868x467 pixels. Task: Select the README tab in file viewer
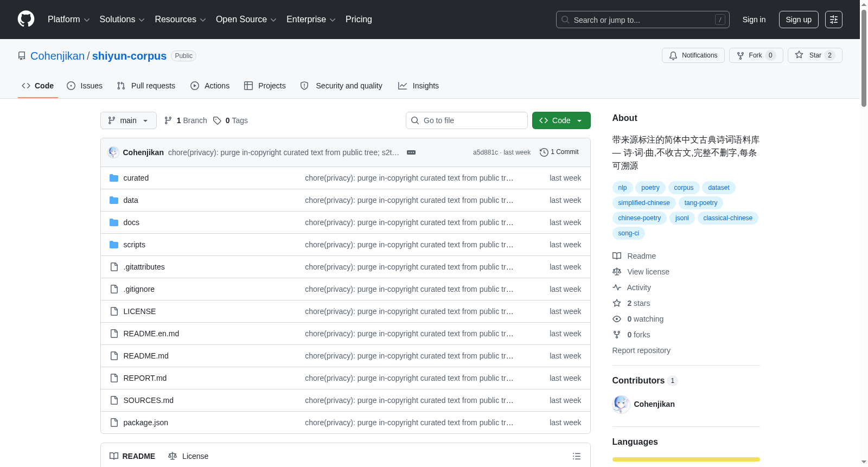pos(132,456)
